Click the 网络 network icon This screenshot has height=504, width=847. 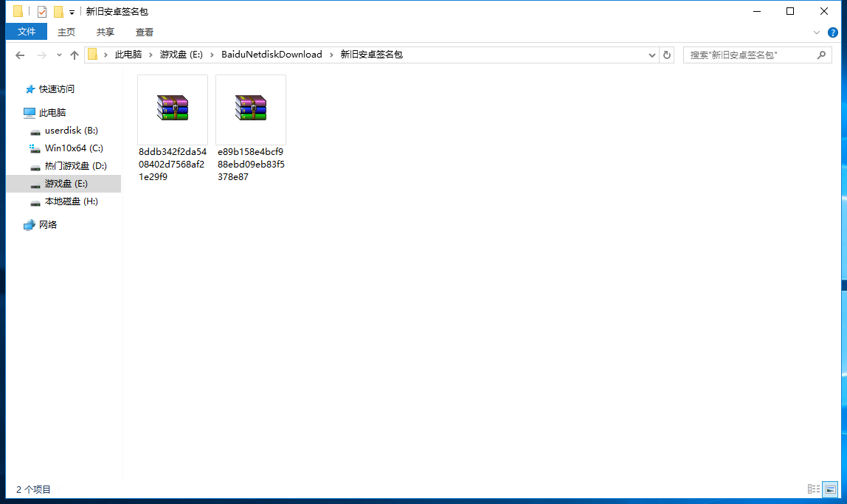[x=30, y=225]
